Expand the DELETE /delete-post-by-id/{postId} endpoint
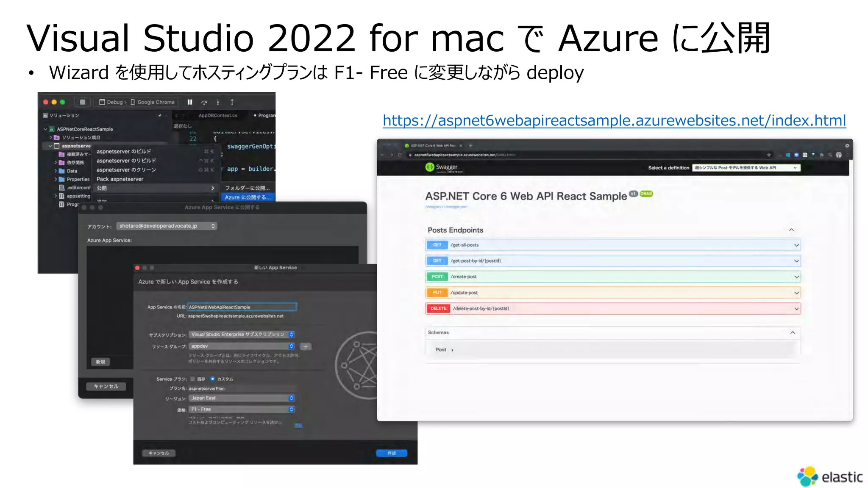The width and height of the screenshot is (868, 488). coord(613,309)
